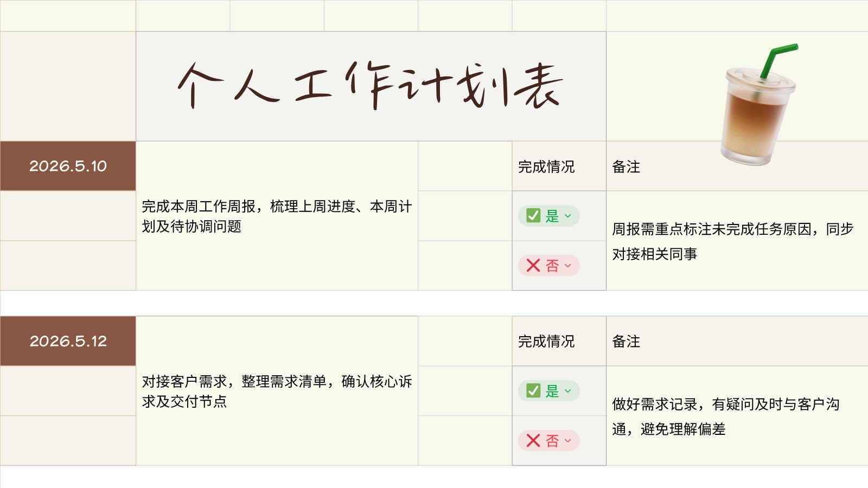This screenshot has width=868, height=488.
Task: Click the note starting 周报需重点标注
Action: point(737,241)
